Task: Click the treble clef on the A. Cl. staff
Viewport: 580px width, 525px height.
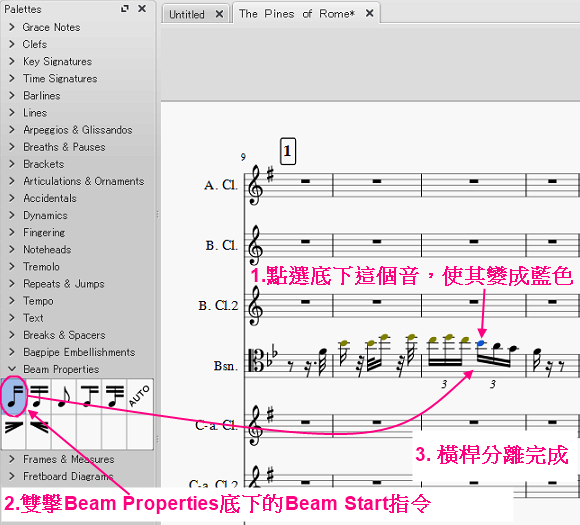Action: [x=255, y=185]
